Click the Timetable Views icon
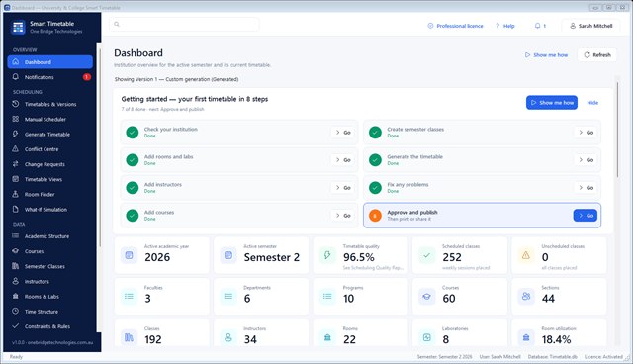The height and width of the screenshot is (364, 633). click(x=16, y=179)
